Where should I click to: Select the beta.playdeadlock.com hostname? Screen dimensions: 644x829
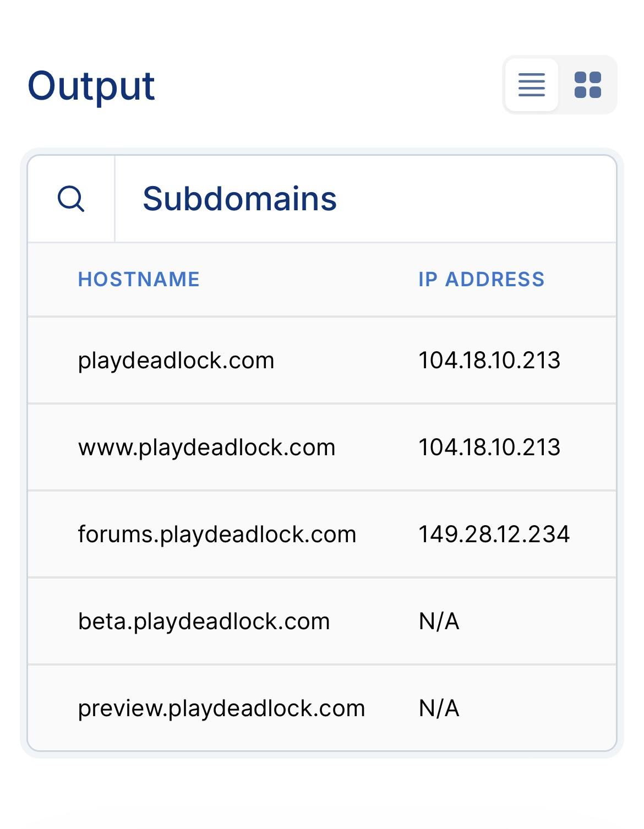[204, 621]
